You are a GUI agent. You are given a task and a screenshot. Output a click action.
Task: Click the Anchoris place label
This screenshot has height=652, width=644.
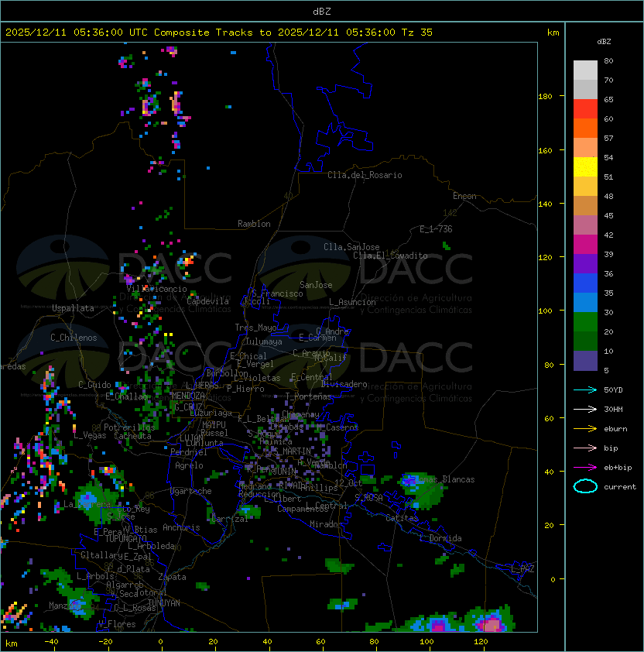[181, 527]
